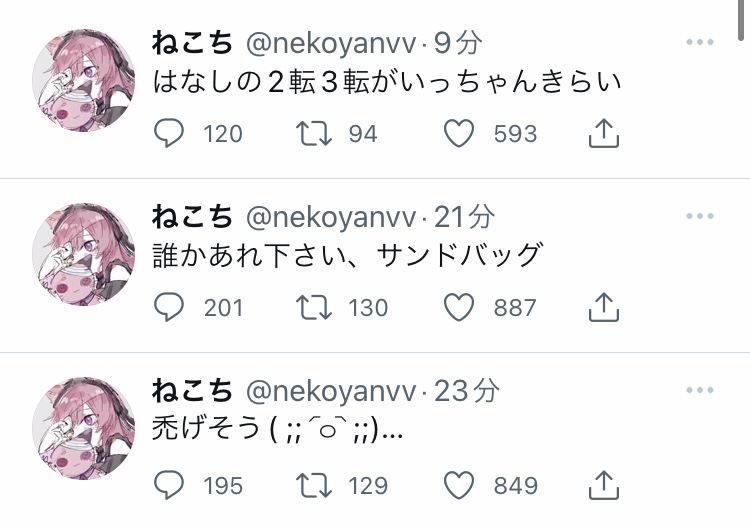Reply to the サンドバッグ tweet
Image resolution: width=750 pixels, height=526 pixels.
point(170,308)
